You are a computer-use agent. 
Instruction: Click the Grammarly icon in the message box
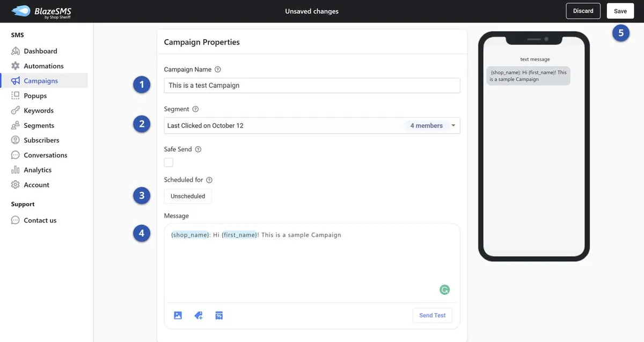[444, 289]
